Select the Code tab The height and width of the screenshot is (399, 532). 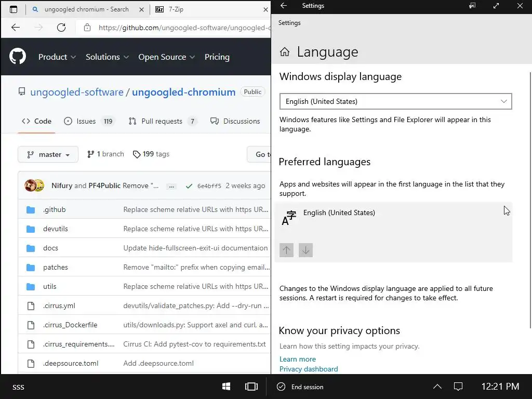(36, 121)
